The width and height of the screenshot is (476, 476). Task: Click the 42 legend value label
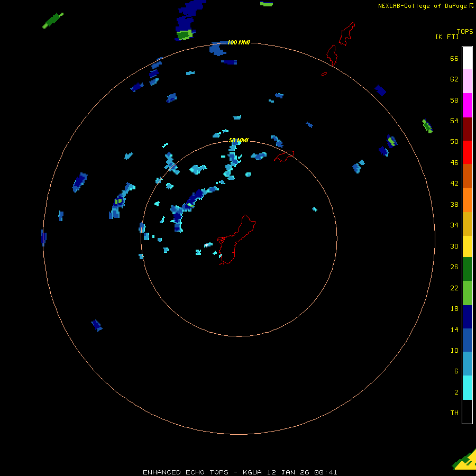(x=454, y=184)
